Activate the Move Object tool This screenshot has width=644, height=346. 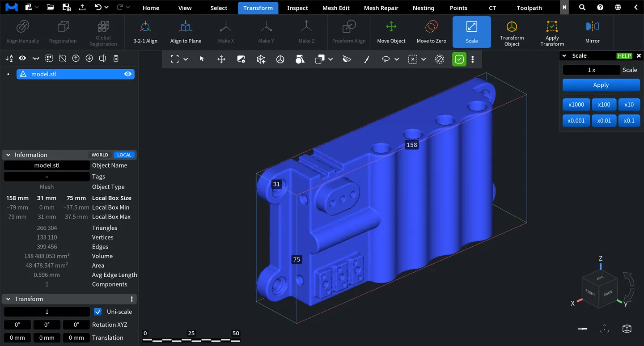point(391,32)
